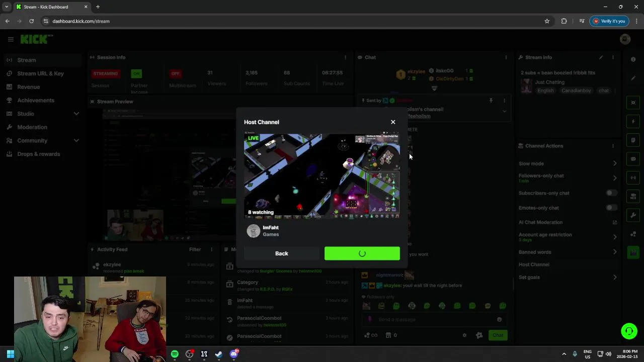Bookmark this page with star icon
The height and width of the screenshot is (362, 644).
tap(547, 21)
